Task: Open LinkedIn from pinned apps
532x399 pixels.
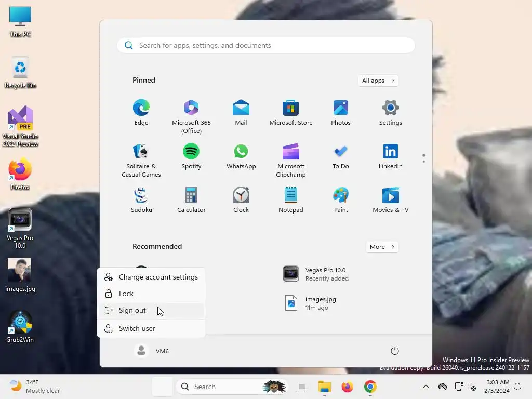Action: pos(391,156)
